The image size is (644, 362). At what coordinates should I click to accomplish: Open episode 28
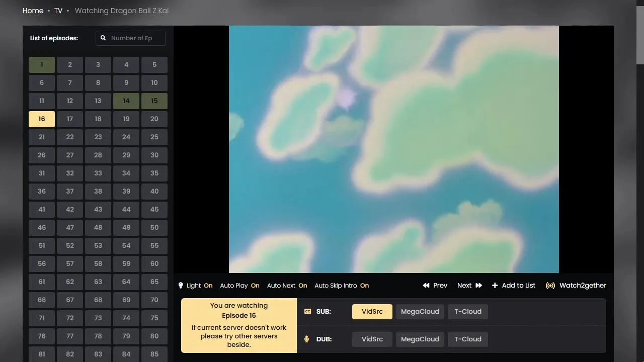click(x=98, y=155)
